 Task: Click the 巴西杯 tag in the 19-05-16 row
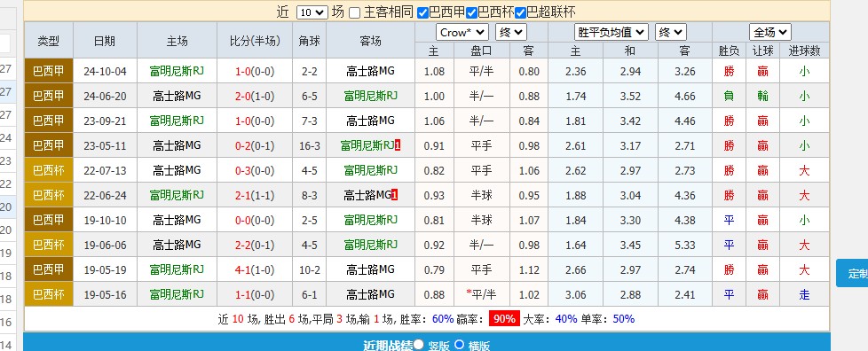(49, 294)
